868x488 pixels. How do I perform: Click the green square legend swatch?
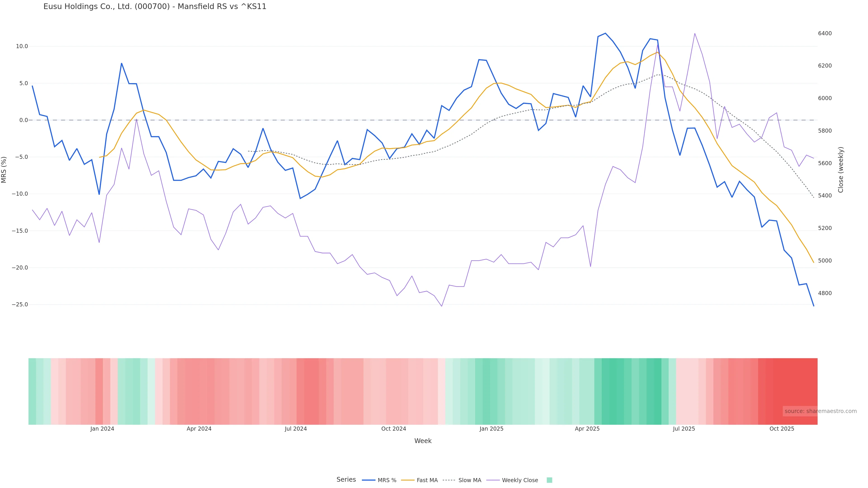pos(549,480)
